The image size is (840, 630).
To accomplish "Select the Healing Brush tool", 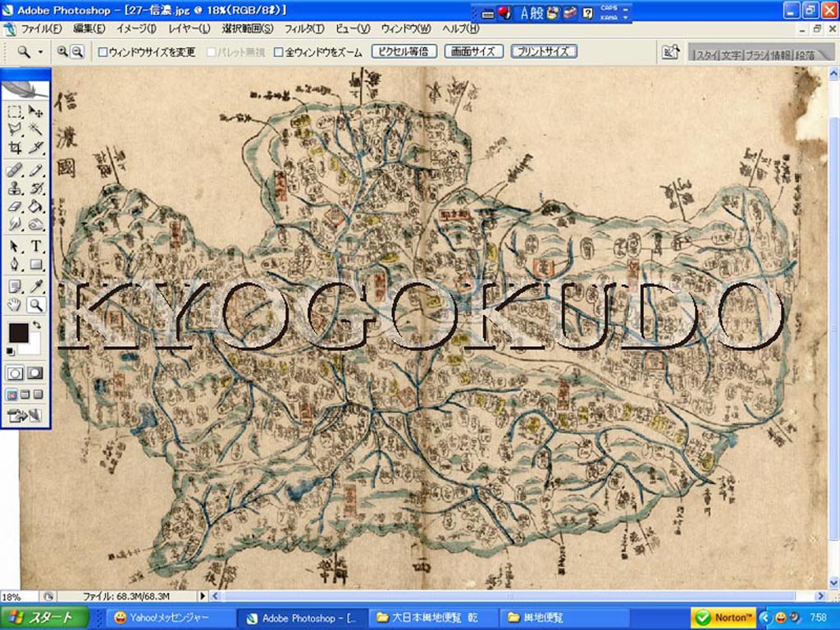I will click(x=15, y=171).
